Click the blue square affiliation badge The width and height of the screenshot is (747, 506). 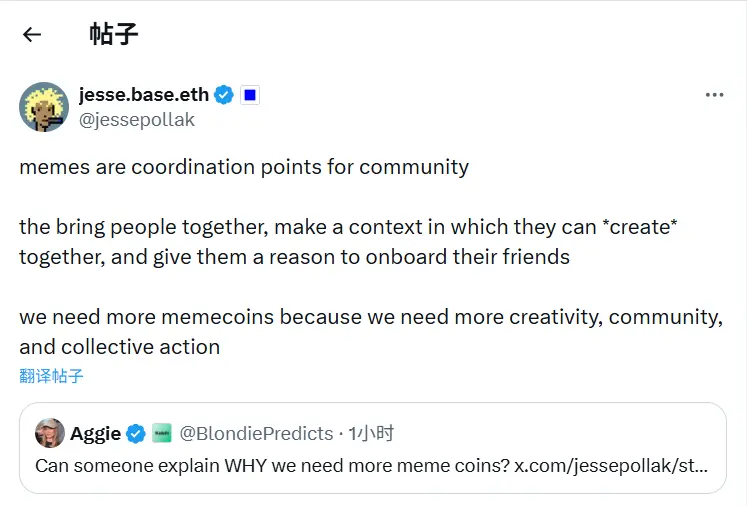(x=250, y=95)
